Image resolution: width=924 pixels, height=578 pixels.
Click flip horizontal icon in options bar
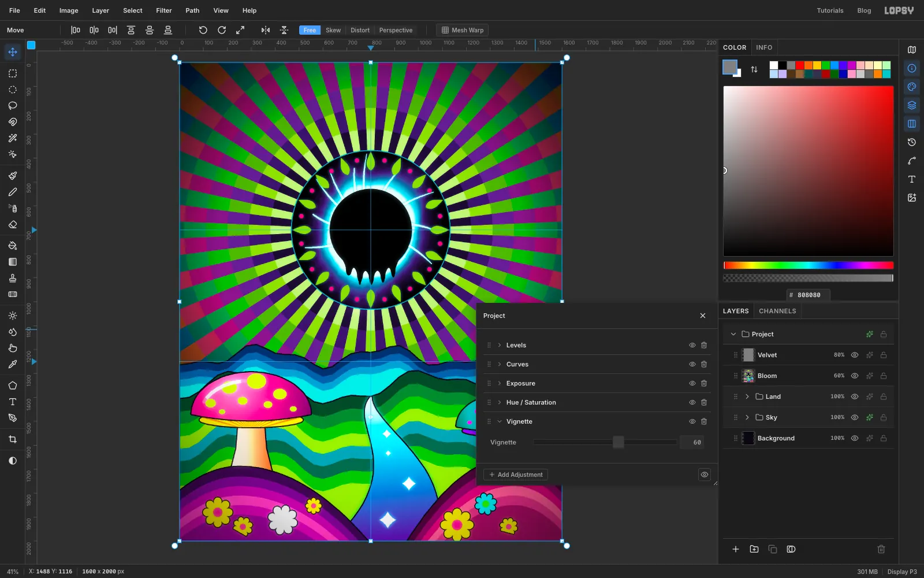pyautogui.click(x=266, y=30)
